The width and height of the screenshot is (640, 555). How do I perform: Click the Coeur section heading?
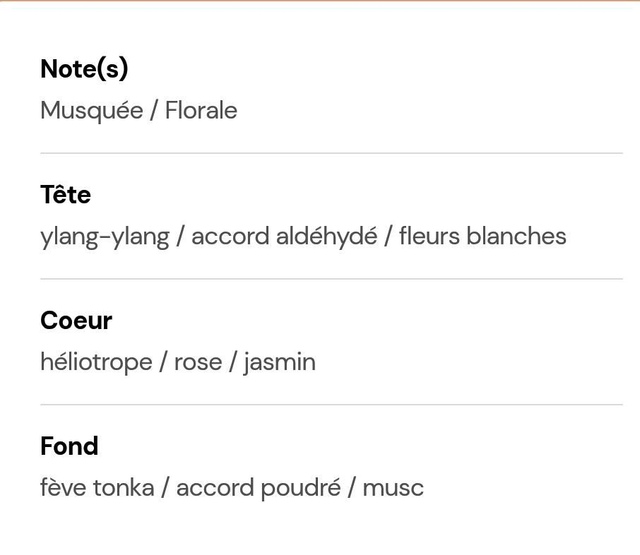click(76, 321)
